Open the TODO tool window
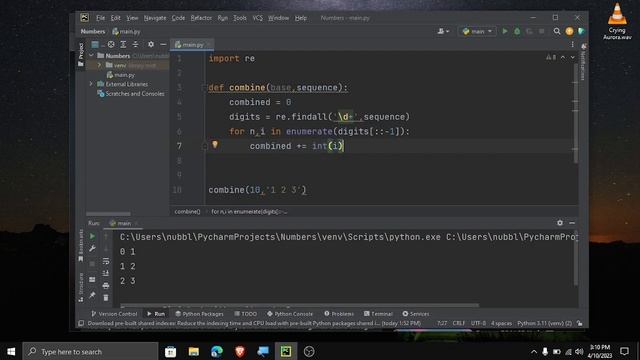The image size is (640, 360). [246, 314]
